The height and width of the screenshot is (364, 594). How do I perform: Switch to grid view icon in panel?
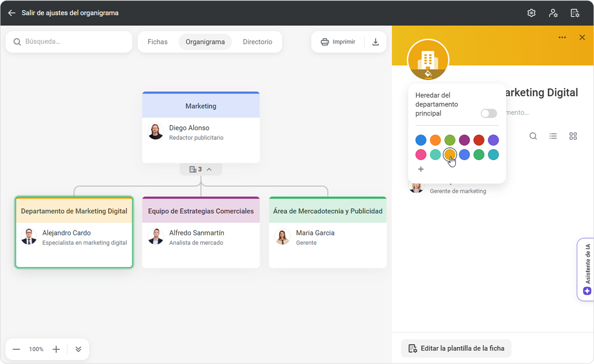573,136
